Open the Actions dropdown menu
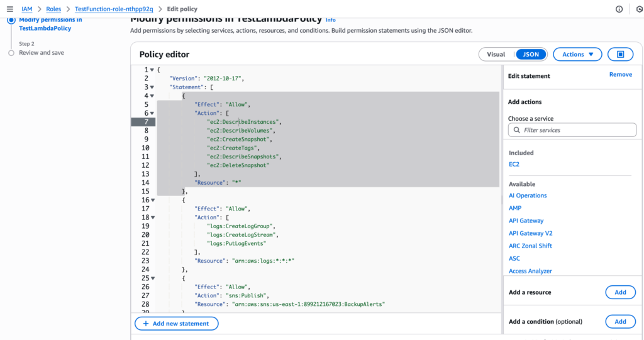Viewport: 644px width, 340px height. click(577, 55)
